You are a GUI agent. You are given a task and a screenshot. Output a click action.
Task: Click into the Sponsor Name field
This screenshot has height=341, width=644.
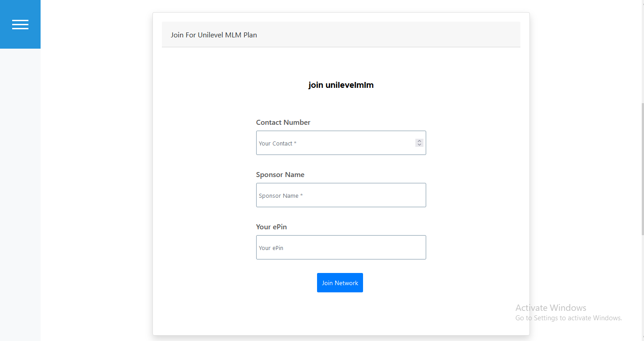pos(341,196)
